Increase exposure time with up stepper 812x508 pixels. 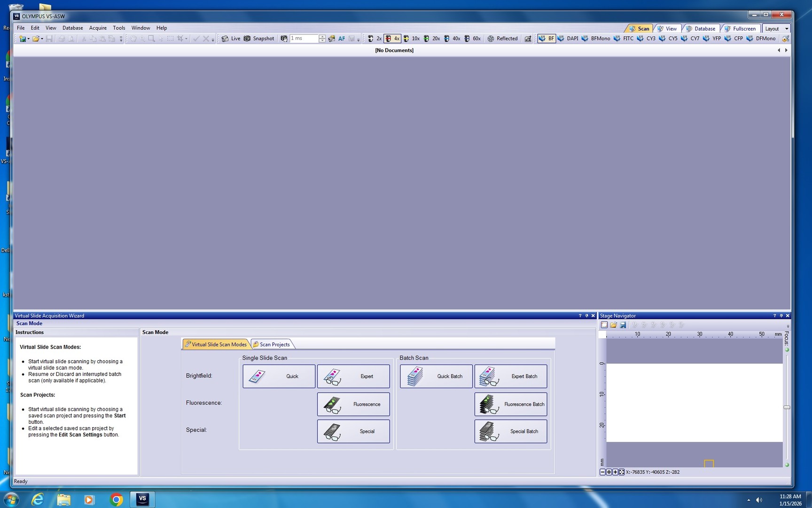pyautogui.click(x=322, y=36)
